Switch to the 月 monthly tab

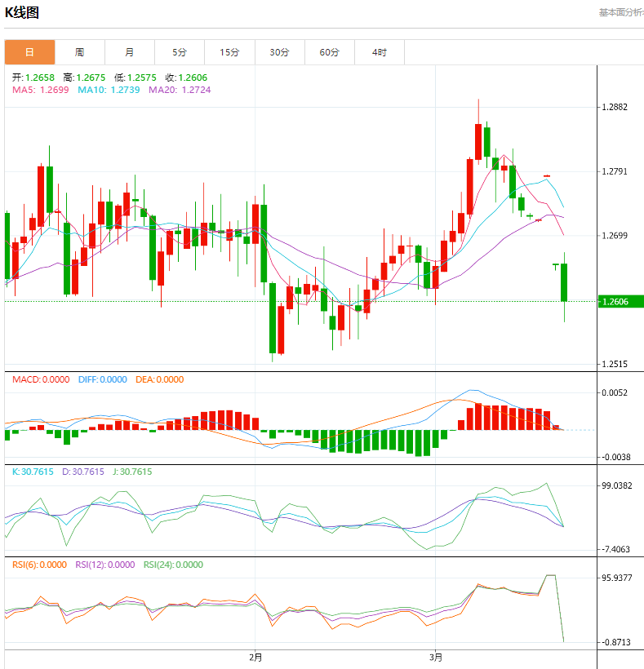coord(129,52)
